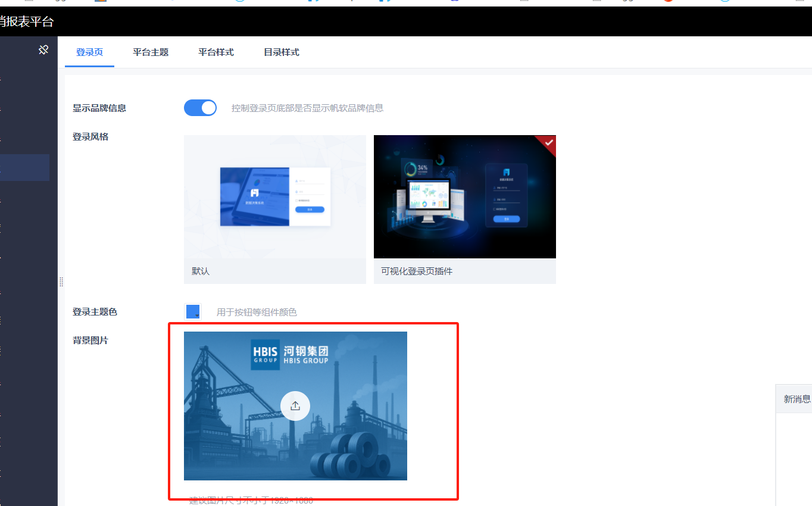Switch to the 平台主题 tab
Viewport: 812px width, 506px height.
coord(151,52)
